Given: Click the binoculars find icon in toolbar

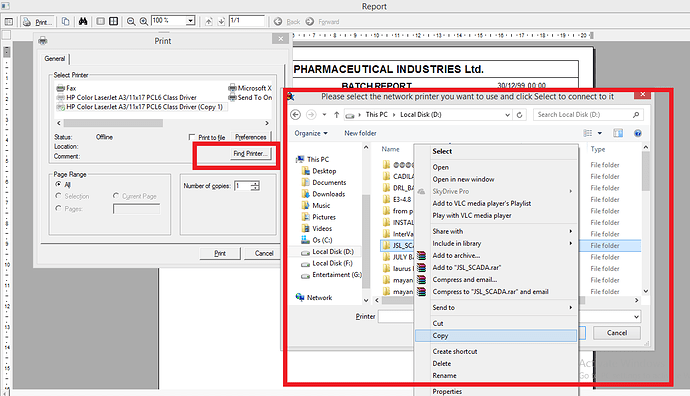Looking at the screenshot, I should point(83,21).
